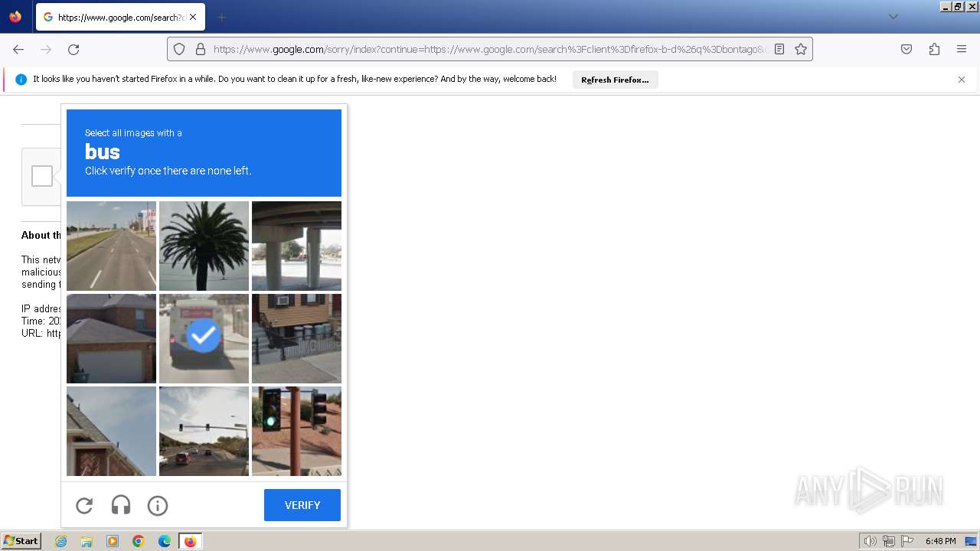The height and width of the screenshot is (551, 980).
Task: Launch Internet Explorer from taskbar
Action: tap(61, 541)
